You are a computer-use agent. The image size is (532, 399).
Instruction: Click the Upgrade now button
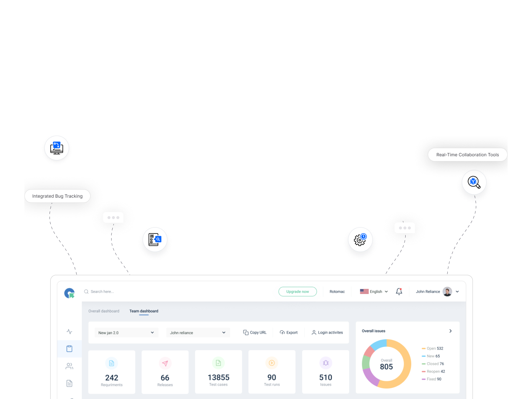[x=297, y=291]
